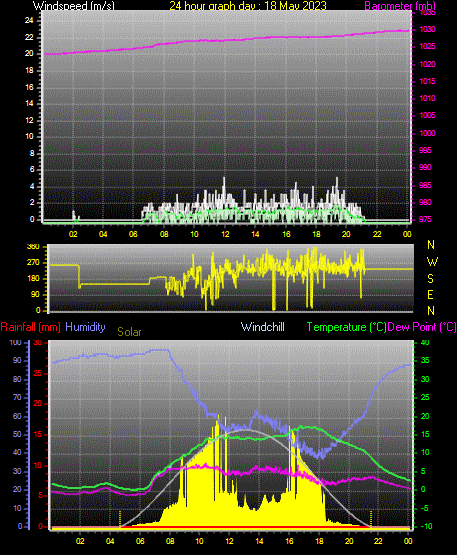
Task: Select the 985 barometer scale value
Action: [x=425, y=185]
